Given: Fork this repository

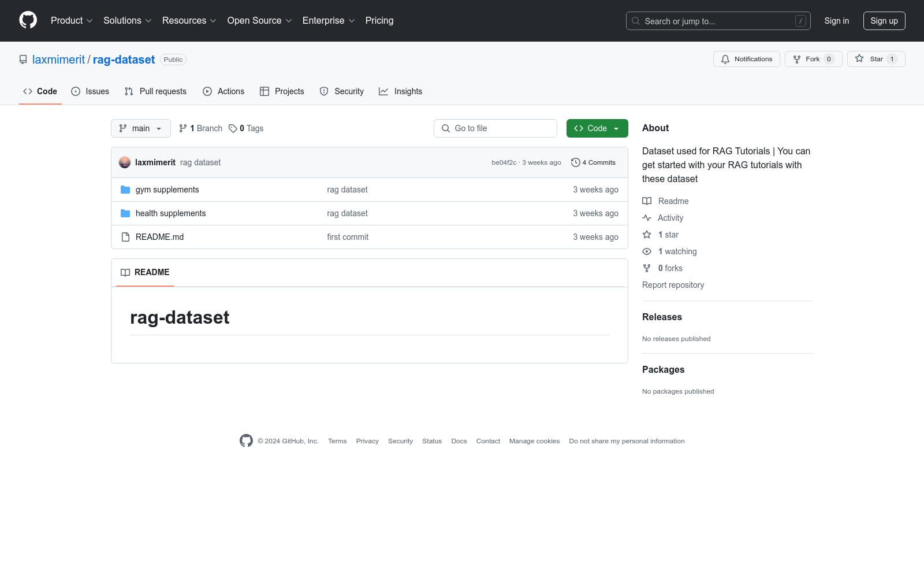Looking at the screenshot, I should [x=813, y=59].
